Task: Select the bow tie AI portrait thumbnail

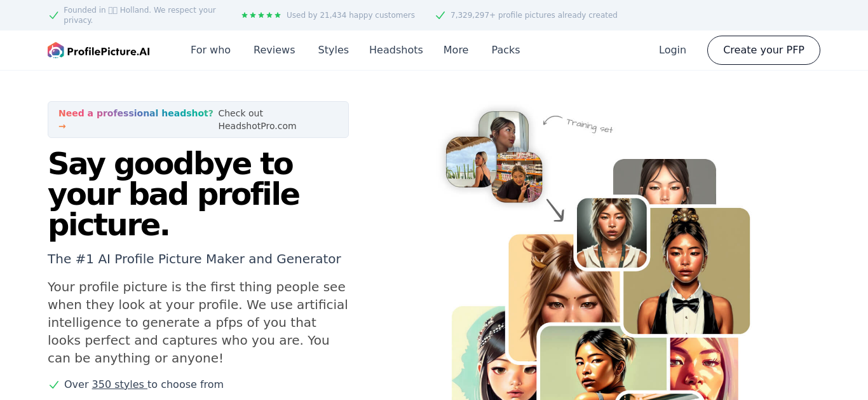Action: tap(686, 271)
